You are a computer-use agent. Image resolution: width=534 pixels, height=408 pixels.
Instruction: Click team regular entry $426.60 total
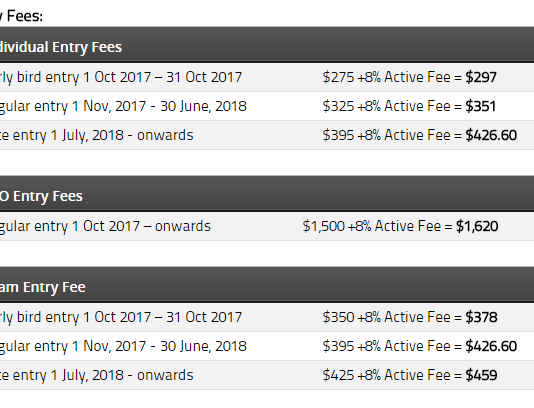[491, 346]
